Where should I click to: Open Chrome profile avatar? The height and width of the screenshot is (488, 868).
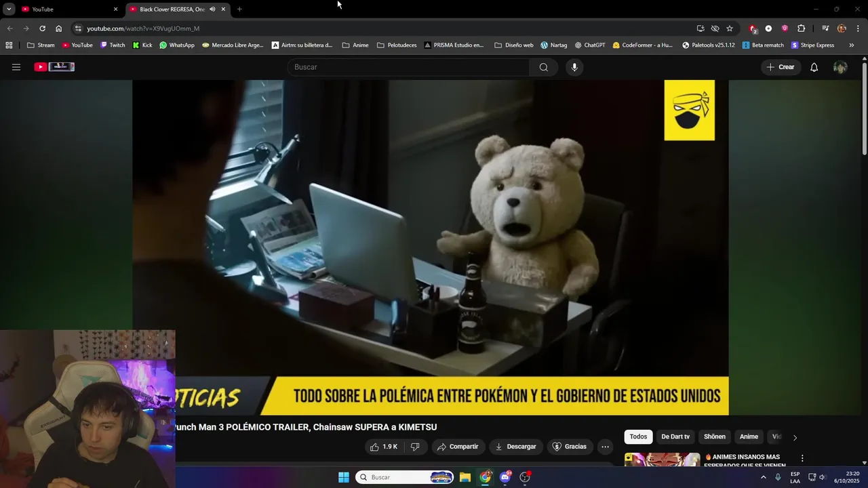coord(842,28)
